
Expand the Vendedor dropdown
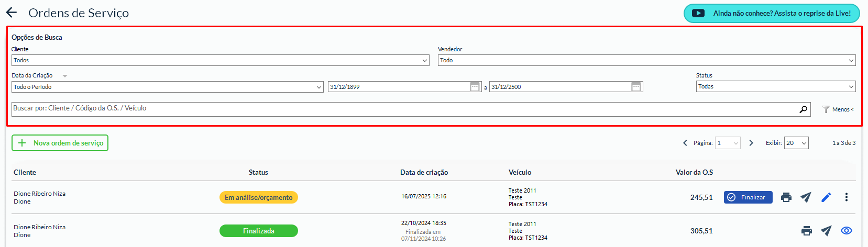[646, 60]
